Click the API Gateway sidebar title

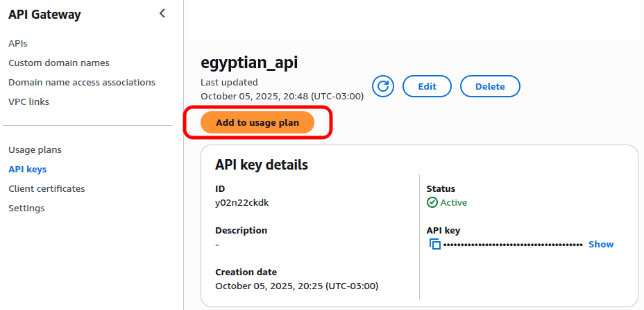[44, 14]
